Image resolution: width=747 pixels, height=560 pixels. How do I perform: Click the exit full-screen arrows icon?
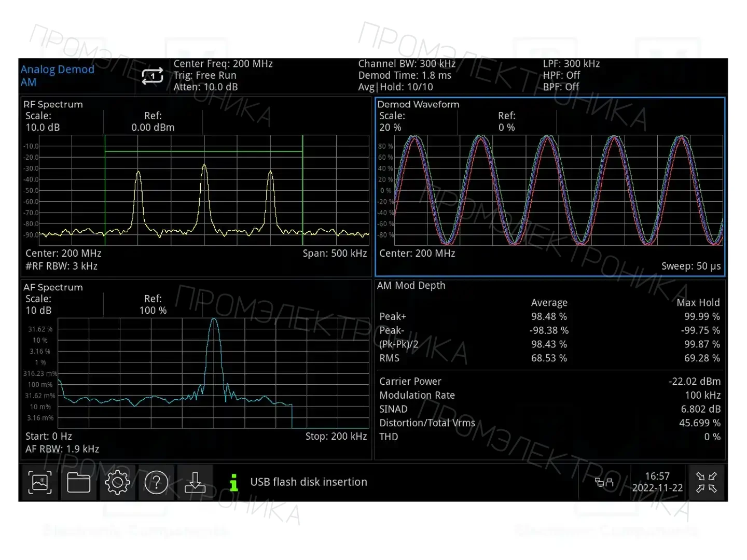click(706, 482)
